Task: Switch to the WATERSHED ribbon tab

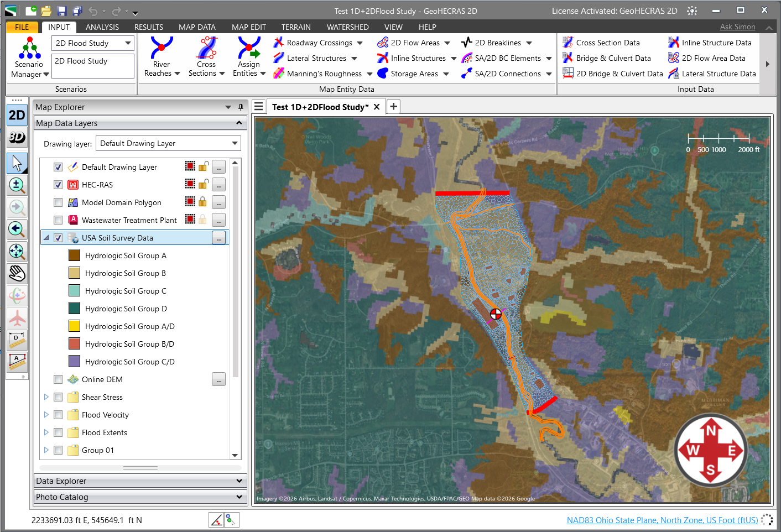Action: pos(348,27)
